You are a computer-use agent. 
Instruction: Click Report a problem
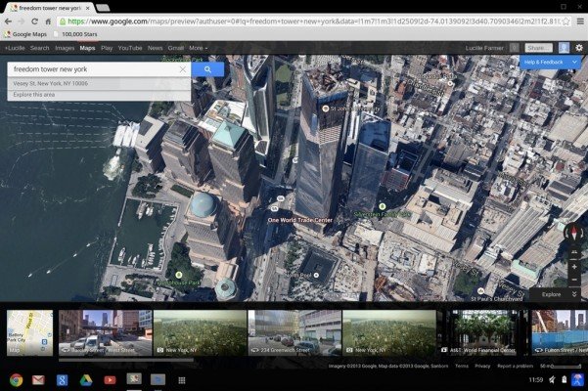(515, 366)
